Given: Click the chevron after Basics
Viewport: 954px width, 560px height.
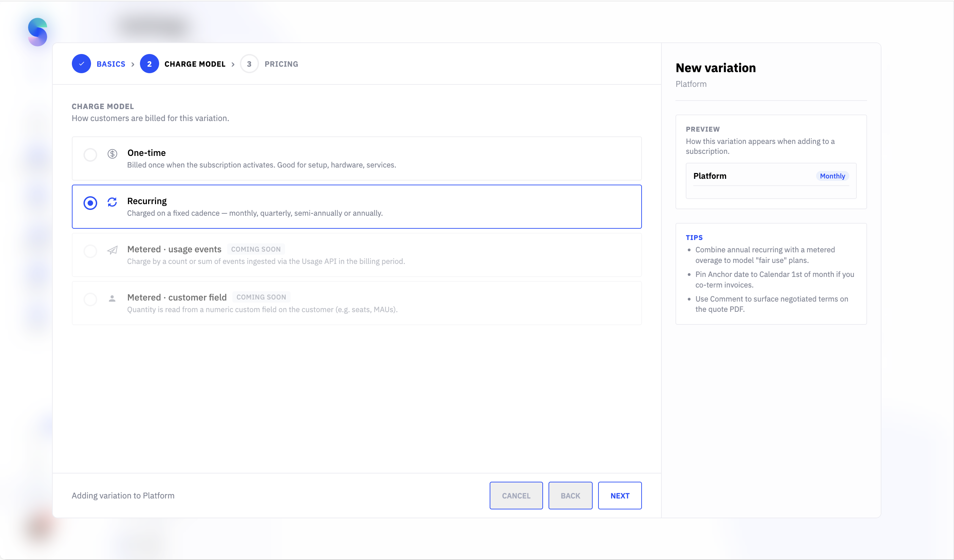Looking at the screenshot, I should click(133, 65).
